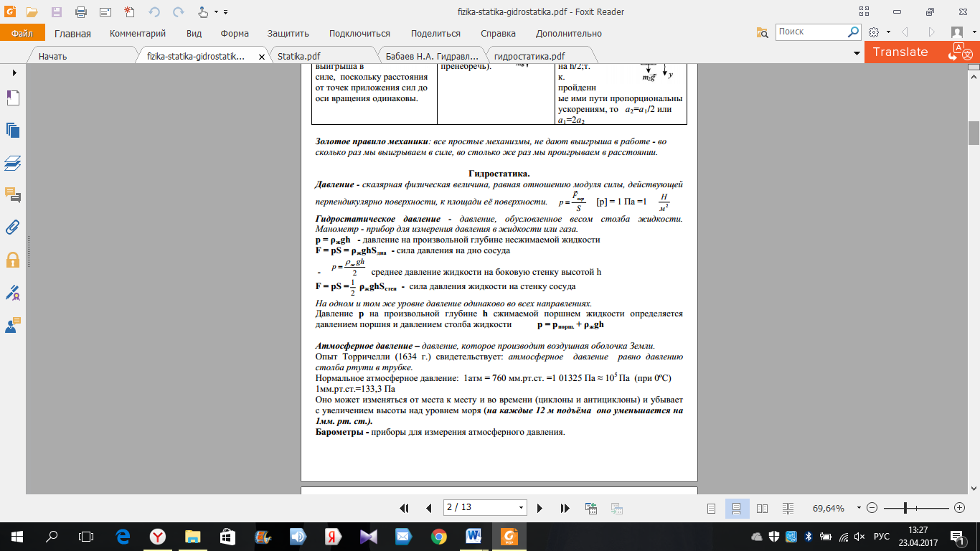The width and height of the screenshot is (980, 551).
Task: Expand the zoom percentage dropdown
Action: click(x=859, y=508)
